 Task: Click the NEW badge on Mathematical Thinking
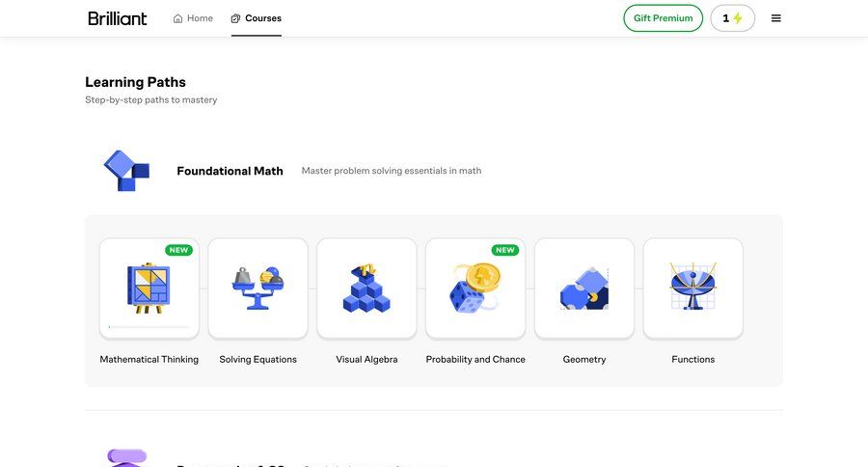click(x=178, y=250)
